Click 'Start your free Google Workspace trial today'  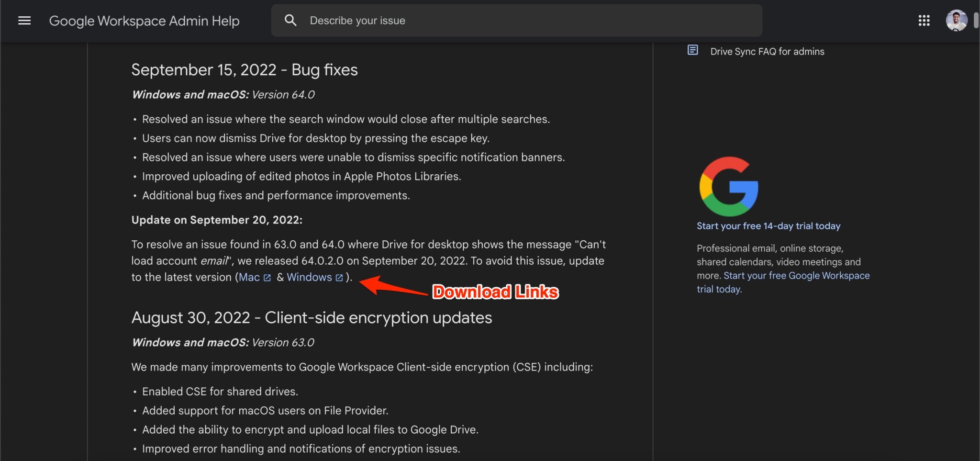click(796, 276)
